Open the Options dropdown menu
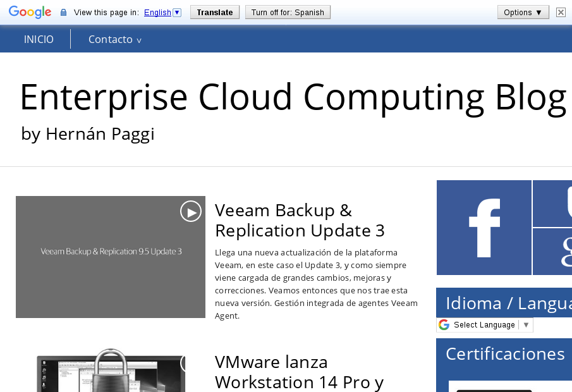Viewport: 572px width, 392px height. (523, 13)
